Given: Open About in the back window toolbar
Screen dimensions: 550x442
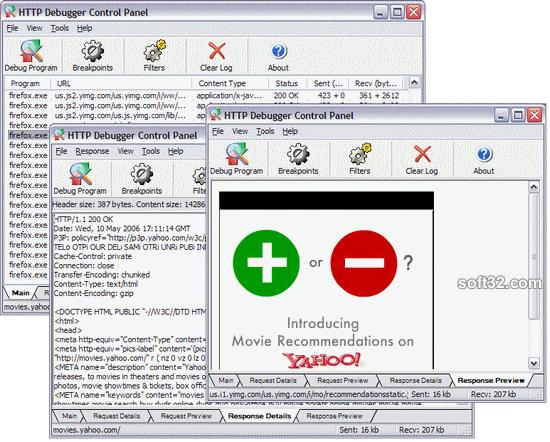Looking at the screenshot, I should (x=279, y=56).
